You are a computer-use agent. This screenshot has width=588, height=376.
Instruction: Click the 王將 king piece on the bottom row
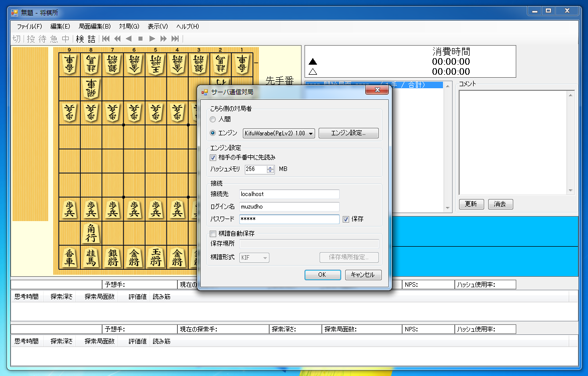pyautogui.click(x=156, y=257)
